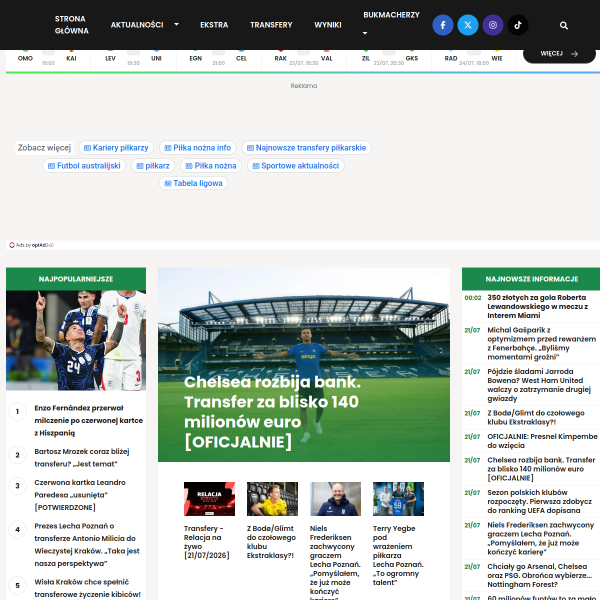Viewport: 600px width, 600px height.
Task: Open the WYNIKI menu item
Action: (328, 25)
